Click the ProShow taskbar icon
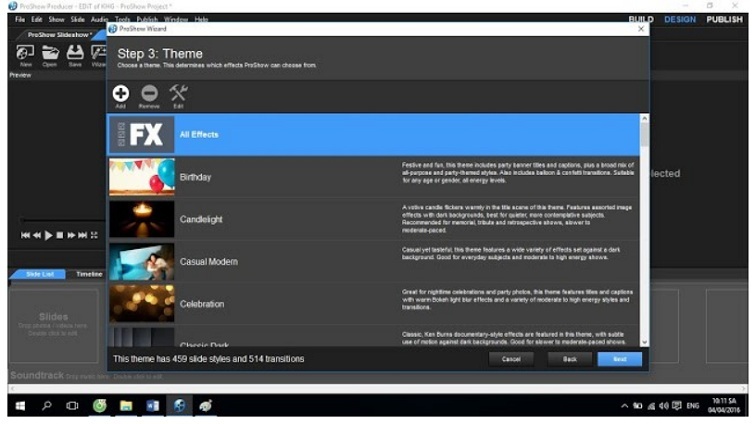This screenshot has height=424, width=755. 179,406
